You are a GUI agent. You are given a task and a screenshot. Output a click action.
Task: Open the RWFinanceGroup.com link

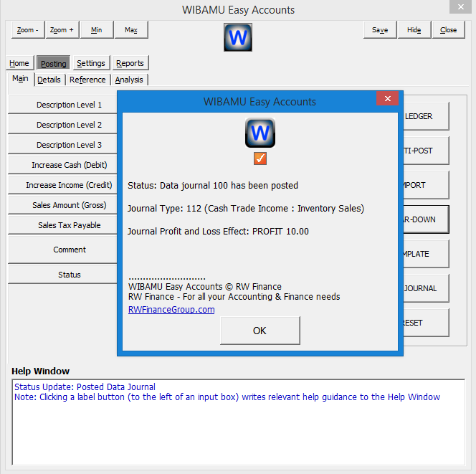[x=171, y=310]
